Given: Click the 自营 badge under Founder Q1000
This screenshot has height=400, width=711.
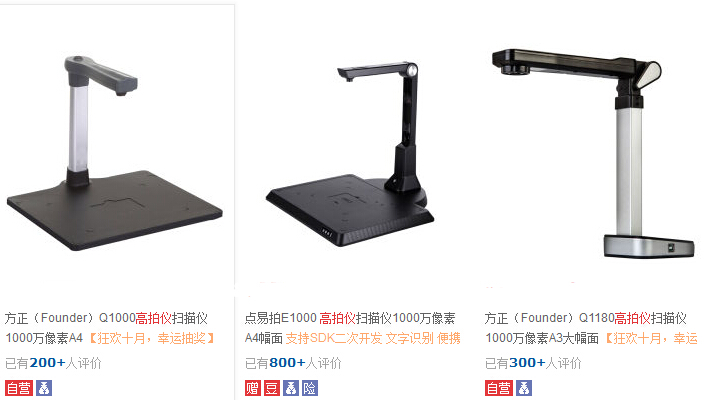Looking at the screenshot, I should click(x=19, y=388).
